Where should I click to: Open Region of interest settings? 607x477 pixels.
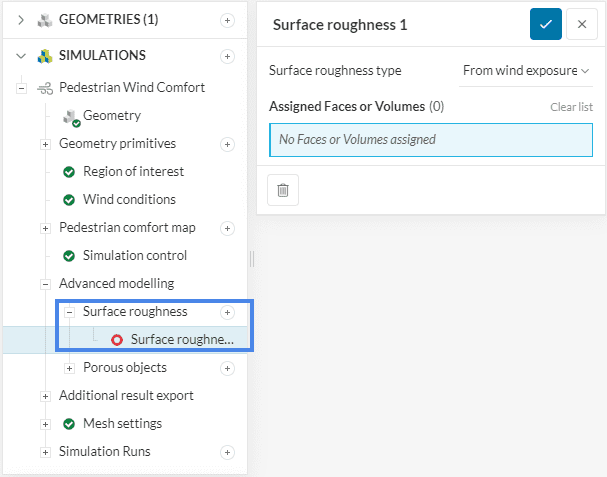click(133, 172)
